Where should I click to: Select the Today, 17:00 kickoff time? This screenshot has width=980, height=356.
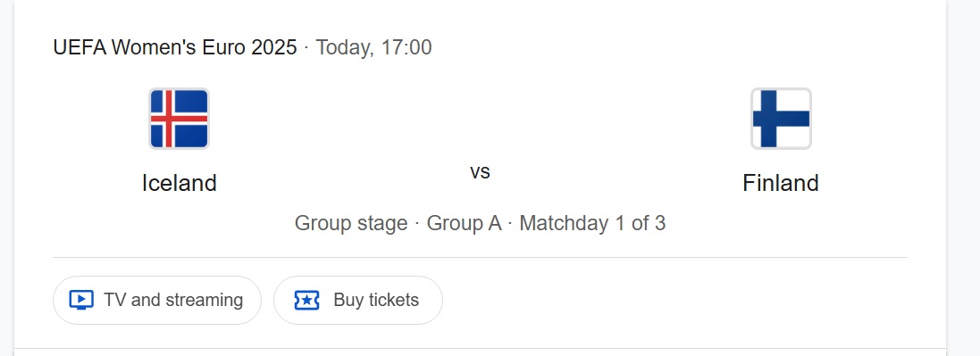point(373,47)
